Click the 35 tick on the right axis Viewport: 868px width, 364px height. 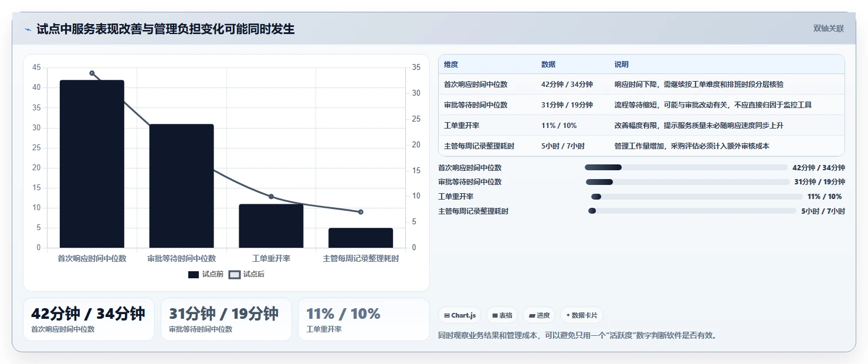tap(416, 68)
